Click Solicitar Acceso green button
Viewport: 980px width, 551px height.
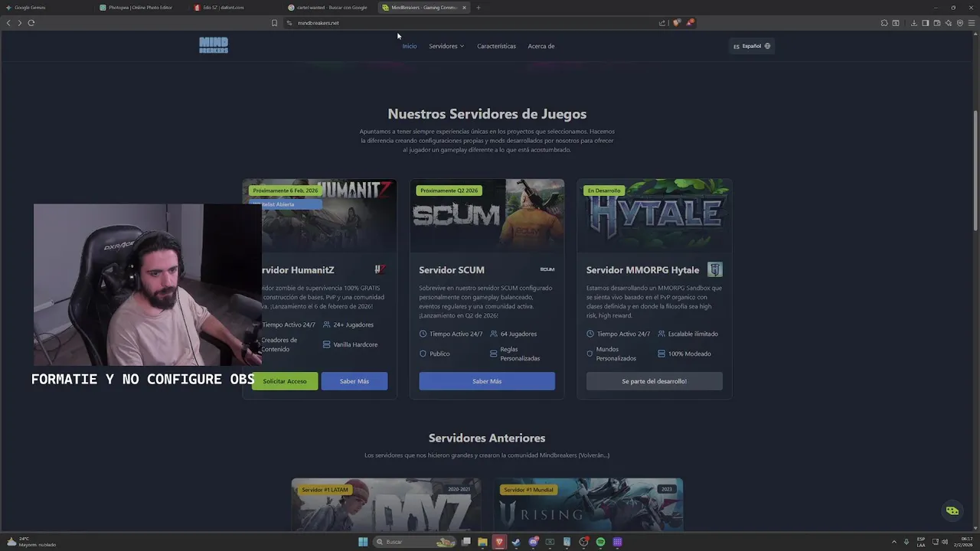(285, 381)
